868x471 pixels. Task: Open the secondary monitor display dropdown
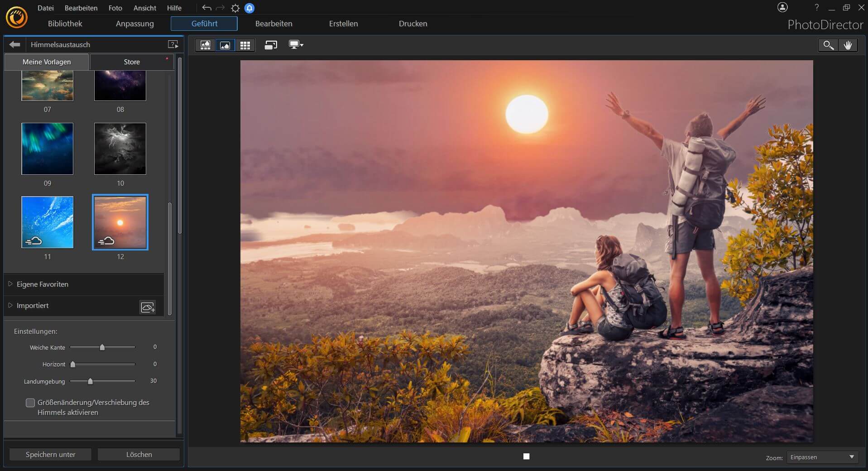296,45
